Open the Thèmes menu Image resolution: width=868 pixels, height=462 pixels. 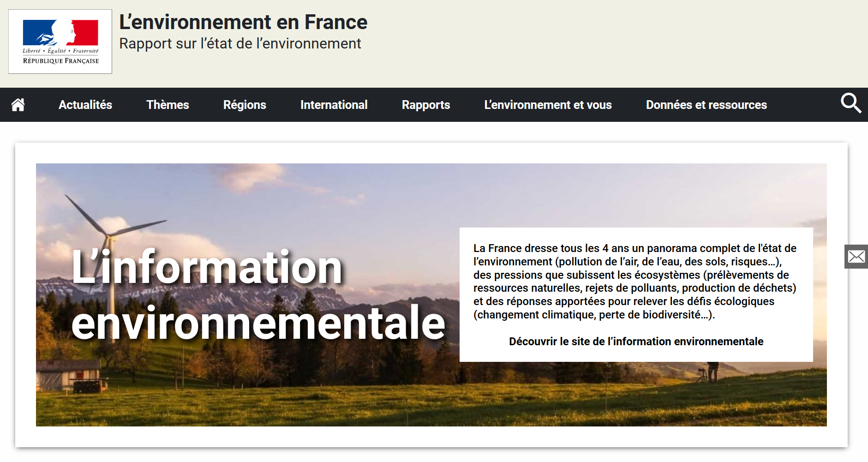tap(168, 105)
